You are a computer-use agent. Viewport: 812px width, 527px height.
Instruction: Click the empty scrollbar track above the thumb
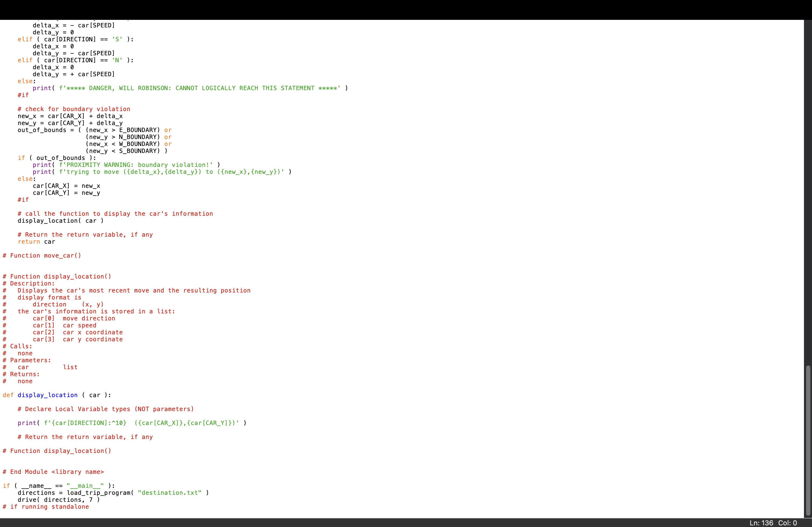[807, 191]
